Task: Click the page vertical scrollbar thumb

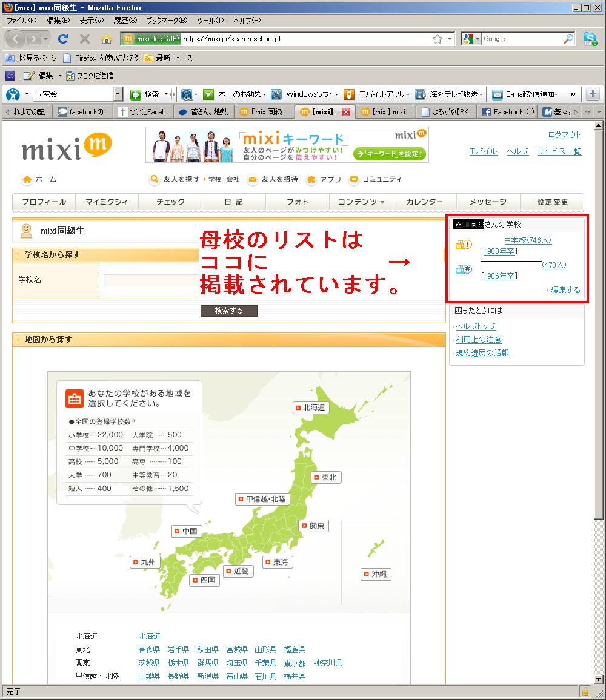Action: click(x=598, y=325)
